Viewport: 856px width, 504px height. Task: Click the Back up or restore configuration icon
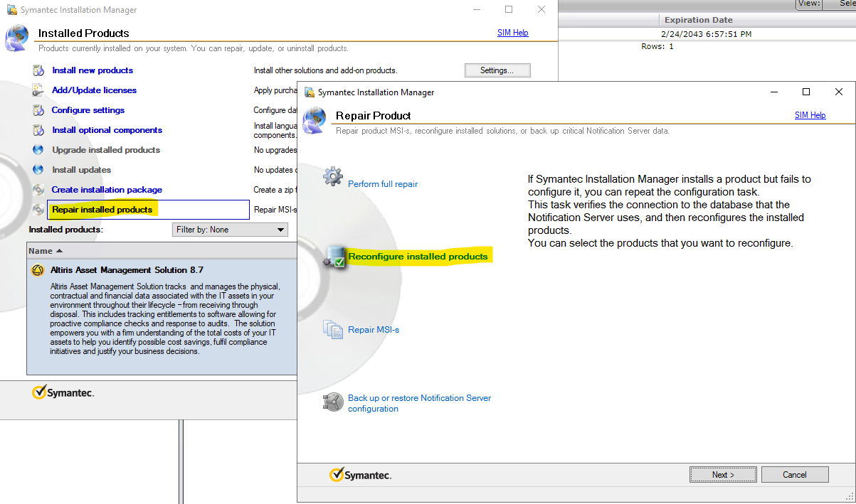333,402
